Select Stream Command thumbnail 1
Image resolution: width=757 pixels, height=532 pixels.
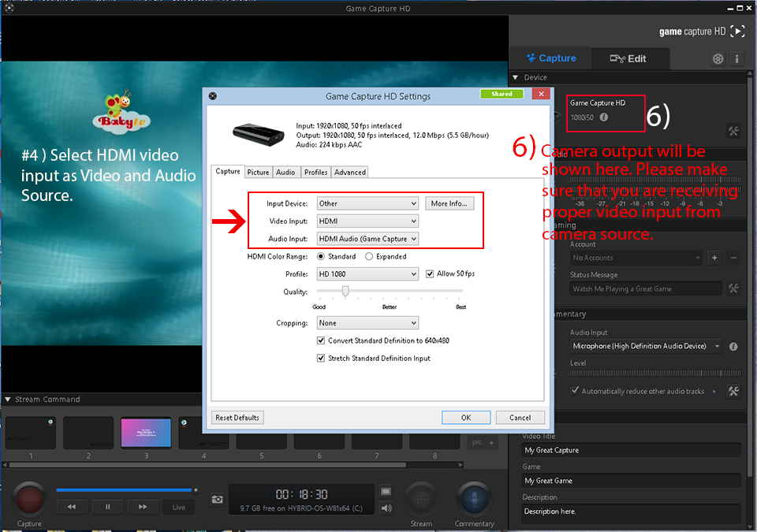pyautogui.click(x=31, y=433)
